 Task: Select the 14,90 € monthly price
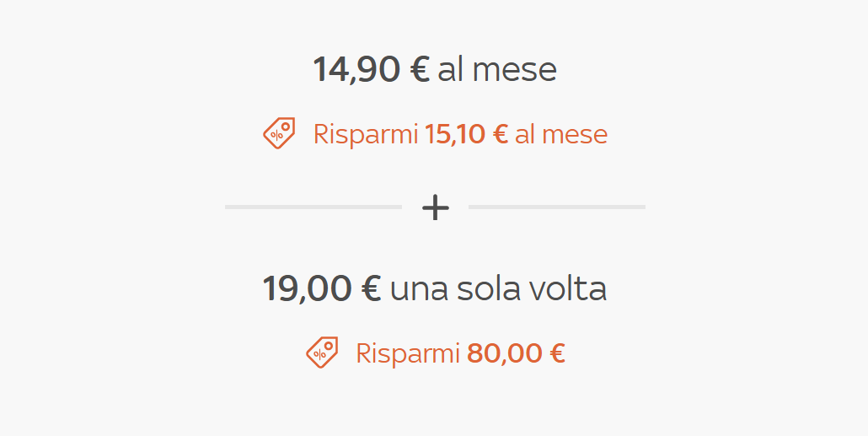[x=371, y=69]
